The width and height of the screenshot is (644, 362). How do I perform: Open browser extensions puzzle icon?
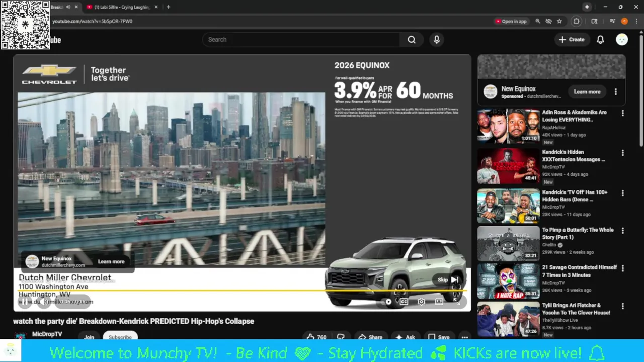pos(577,21)
